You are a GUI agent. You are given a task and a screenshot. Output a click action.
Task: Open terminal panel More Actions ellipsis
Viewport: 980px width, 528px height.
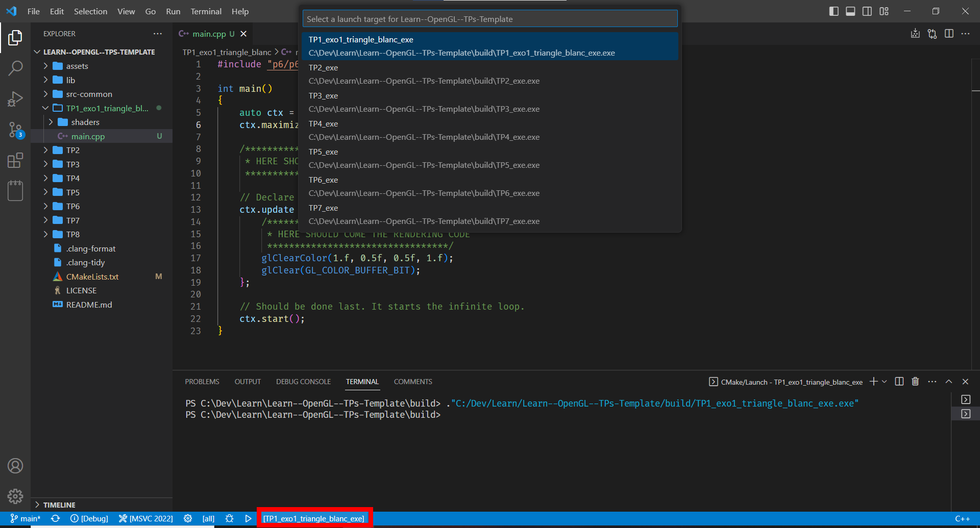(x=932, y=382)
